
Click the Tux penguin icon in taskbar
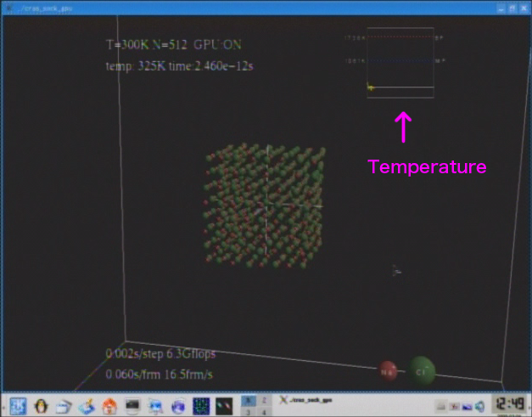point(41,405)
